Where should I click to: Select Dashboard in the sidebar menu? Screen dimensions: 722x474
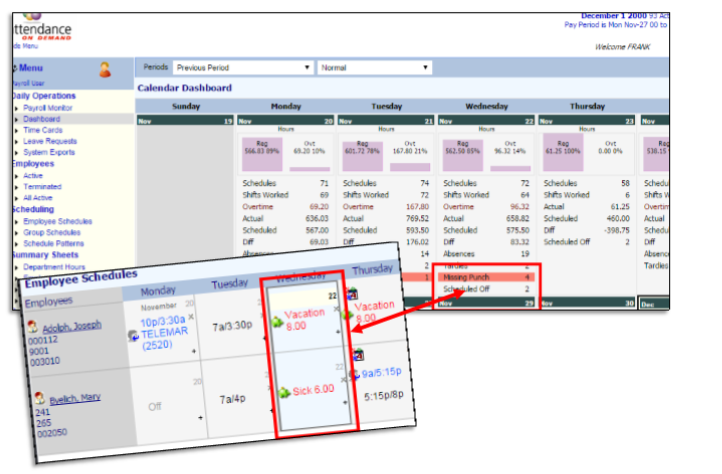41,118
